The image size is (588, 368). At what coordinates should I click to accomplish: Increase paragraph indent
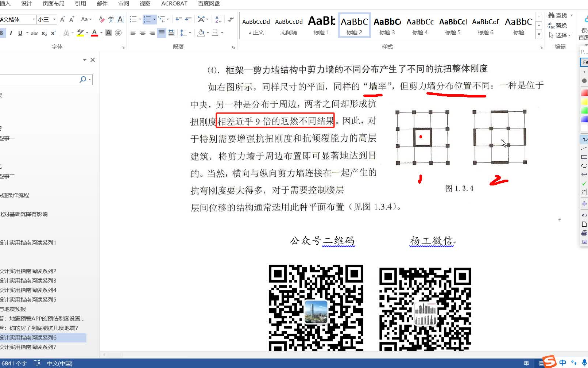(188, 19)
